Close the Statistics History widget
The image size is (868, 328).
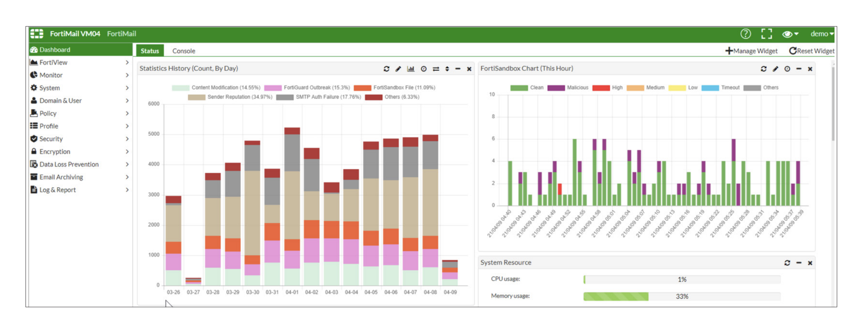tap(469, 69)
